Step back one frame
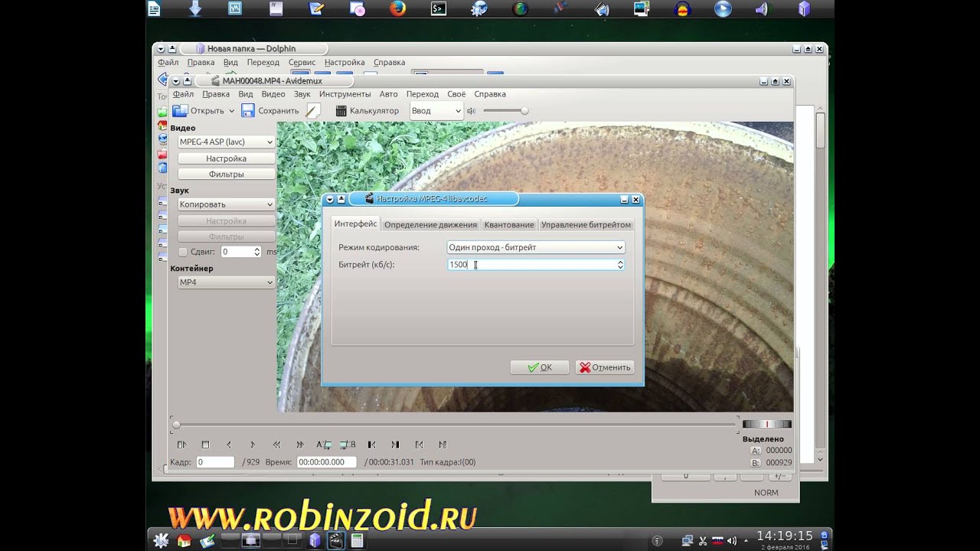This screenshot has width=980, height=551. (229, 445)
